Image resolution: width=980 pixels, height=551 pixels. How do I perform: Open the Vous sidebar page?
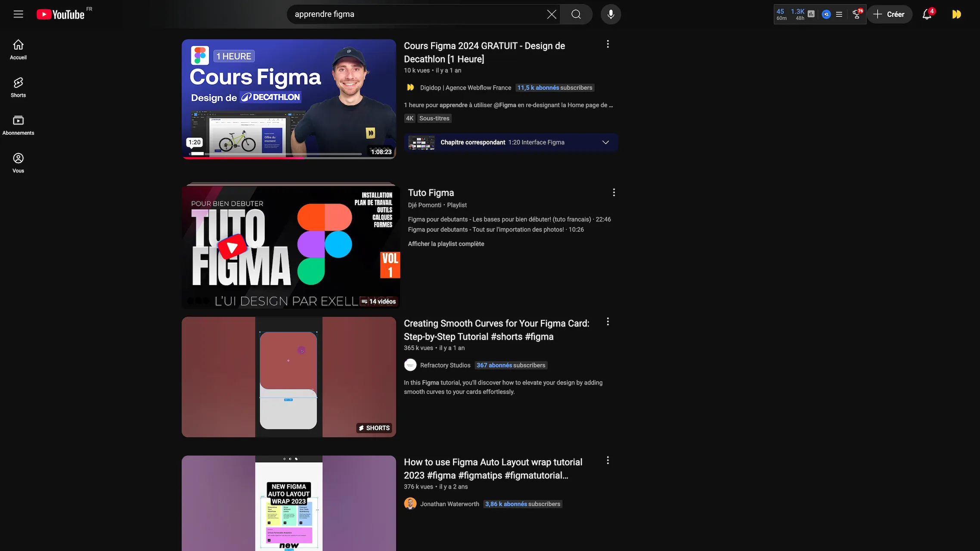coord(18,163)
